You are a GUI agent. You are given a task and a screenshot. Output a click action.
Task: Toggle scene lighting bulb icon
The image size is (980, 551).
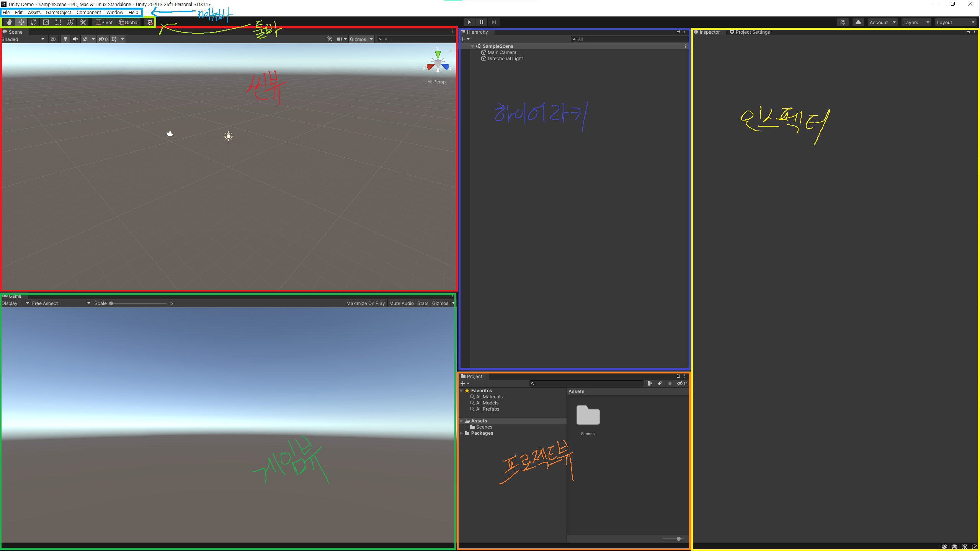[65, 39]
